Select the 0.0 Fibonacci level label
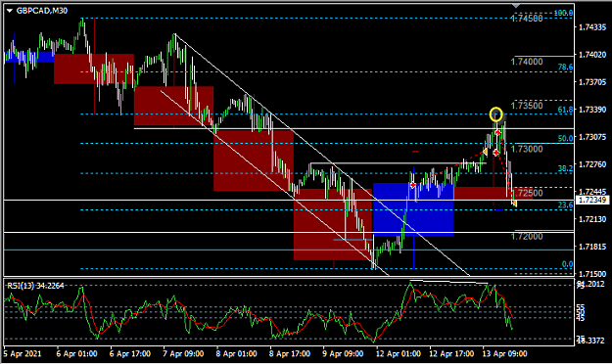Image resolution: width=612 pixels, height=364 pixels. [x=567, y=264]
